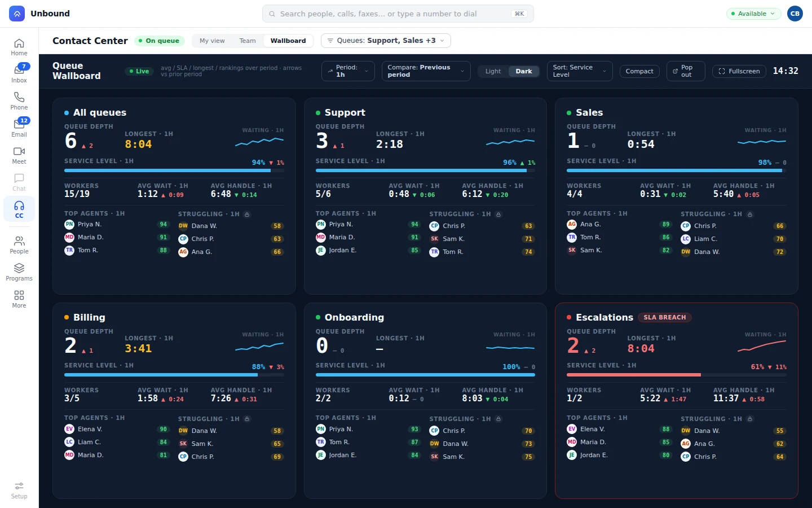Image resolution: width=812 pixels, height=508 pixels.
Task: Click Billing service level 88% value
Action: pyautogui.click(x=258, y=367)
